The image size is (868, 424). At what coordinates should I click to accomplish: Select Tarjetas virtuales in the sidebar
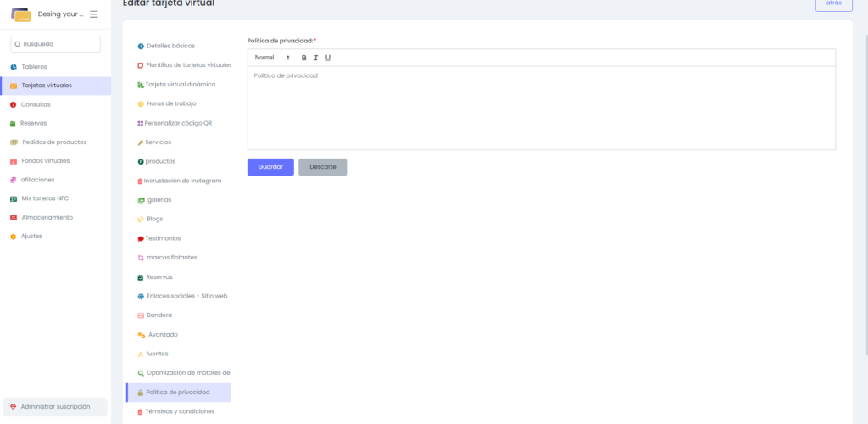pyautogui.click(x=47, y=86)
